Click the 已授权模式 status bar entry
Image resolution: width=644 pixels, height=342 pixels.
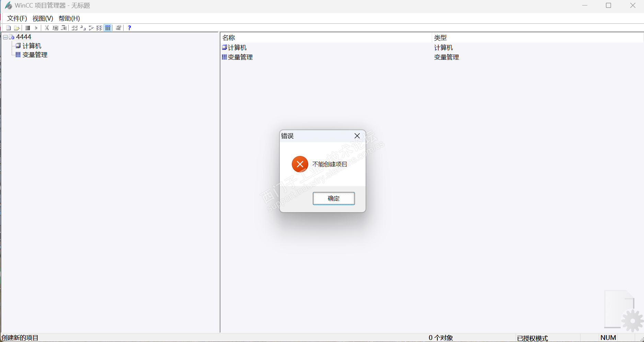(x=532, y=338)
